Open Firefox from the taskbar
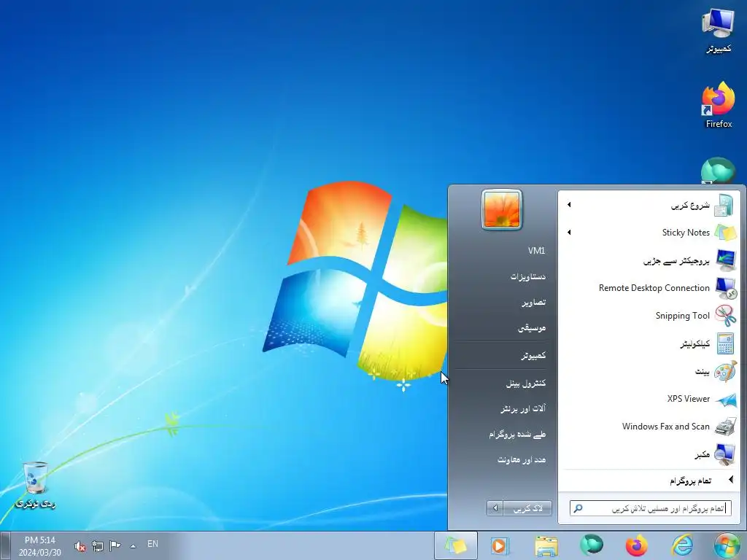The width and height of the screenshot is (747, 560). (x=636, y=545)
